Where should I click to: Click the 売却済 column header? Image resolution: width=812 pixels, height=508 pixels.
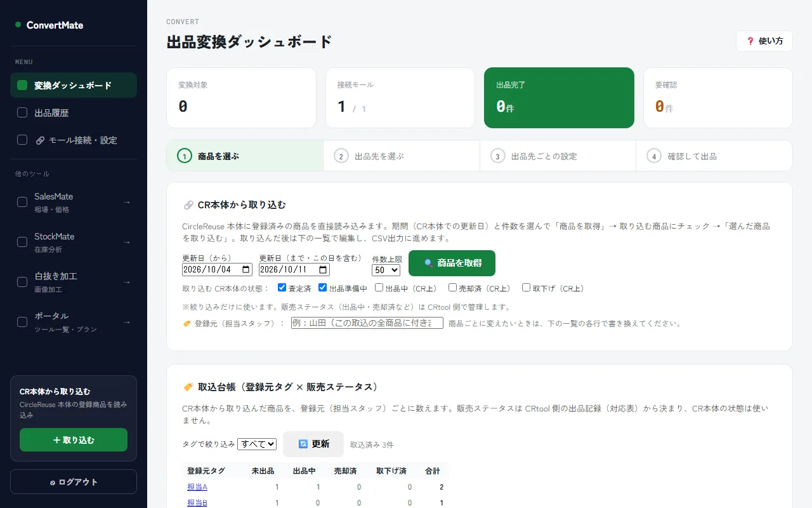click(345, 471)
